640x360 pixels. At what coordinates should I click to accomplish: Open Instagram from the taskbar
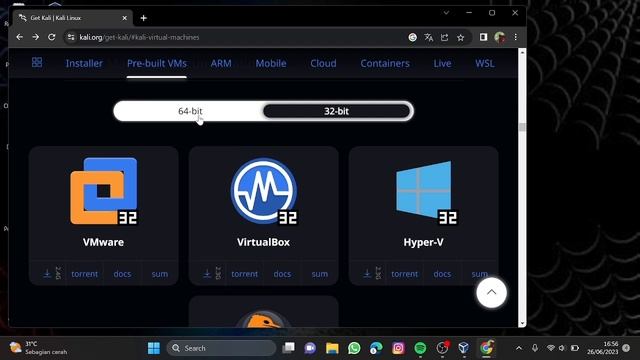pyautogui.click(x=398, y=348)
